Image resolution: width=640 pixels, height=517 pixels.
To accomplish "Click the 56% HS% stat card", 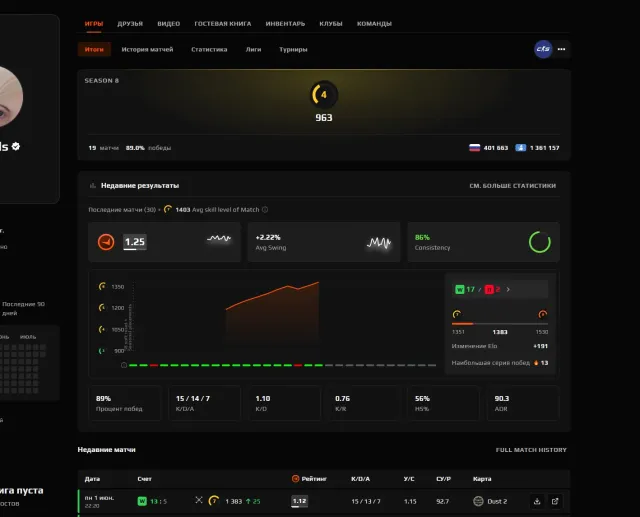I will [443, 403].
